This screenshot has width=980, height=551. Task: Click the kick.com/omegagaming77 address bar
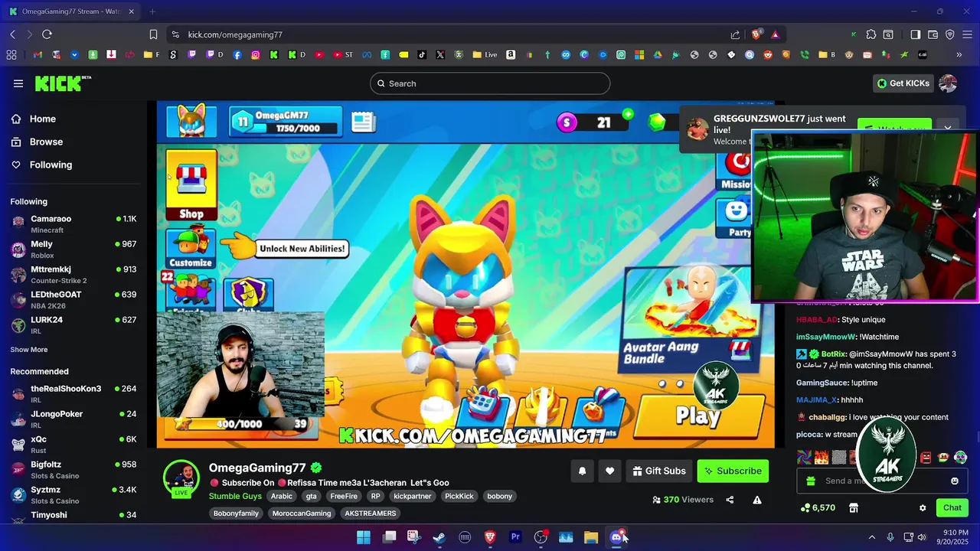pos(235,34)
